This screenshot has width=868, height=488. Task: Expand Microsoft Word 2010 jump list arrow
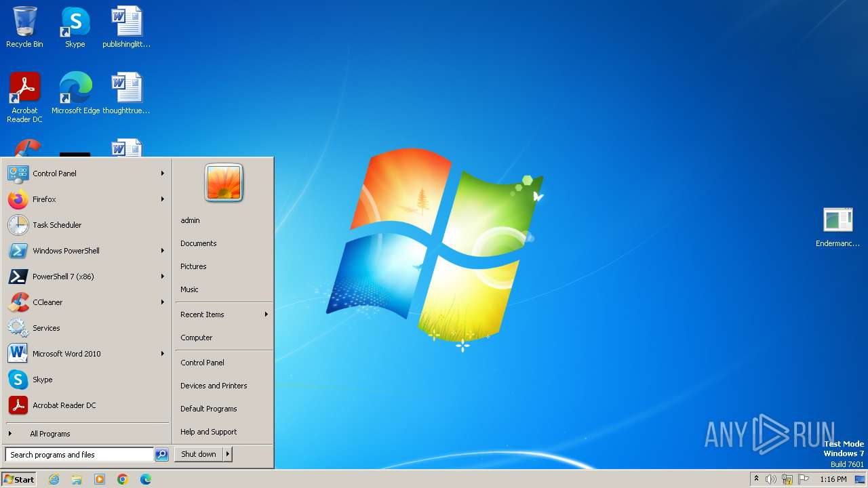coord(163,354)
